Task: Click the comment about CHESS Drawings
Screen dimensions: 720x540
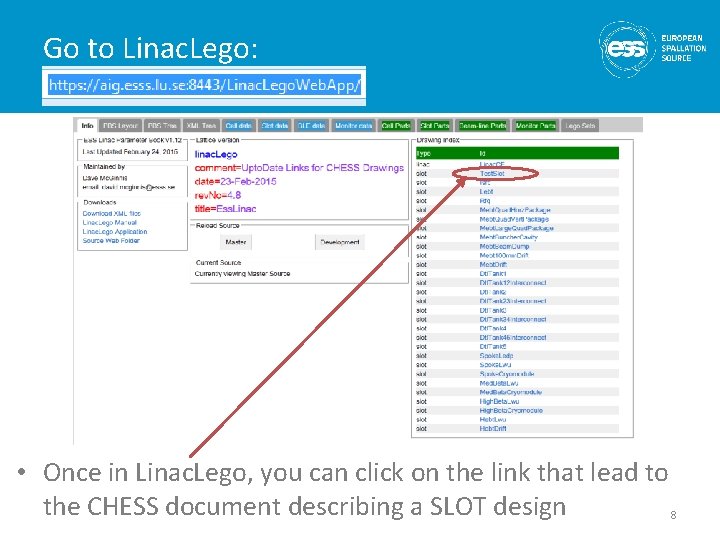Action: [x=299, y=168]
